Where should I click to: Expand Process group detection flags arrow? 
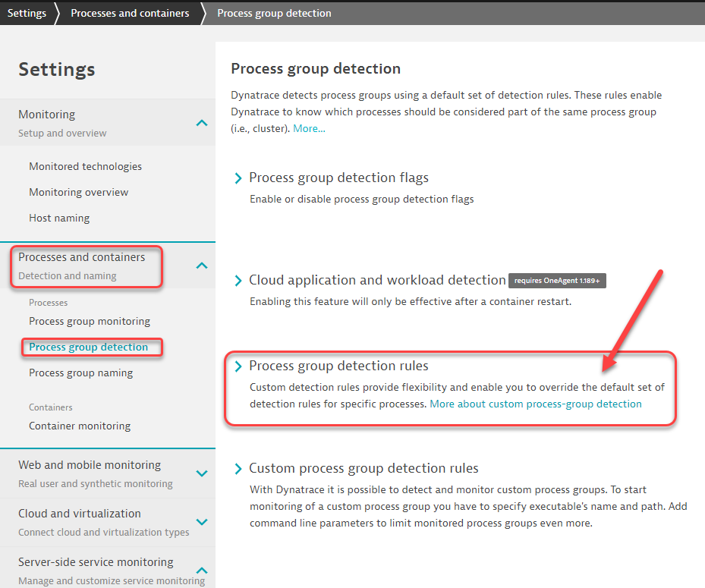[x=238, y=178]
